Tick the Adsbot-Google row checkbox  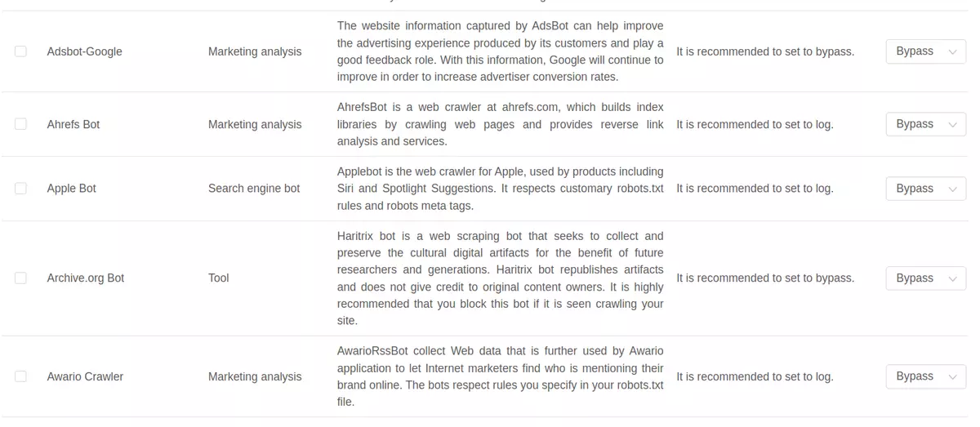20,51
